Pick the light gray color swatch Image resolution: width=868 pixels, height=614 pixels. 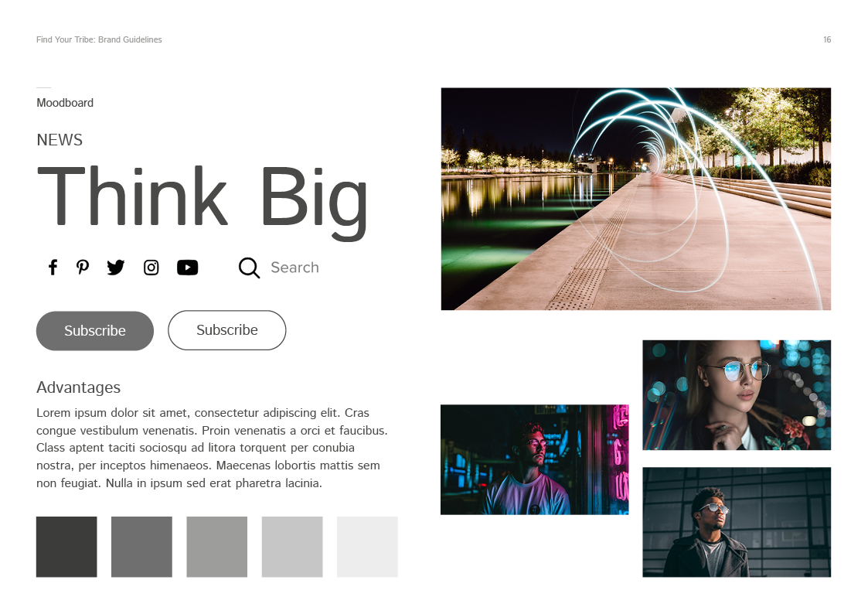(292, 547)
